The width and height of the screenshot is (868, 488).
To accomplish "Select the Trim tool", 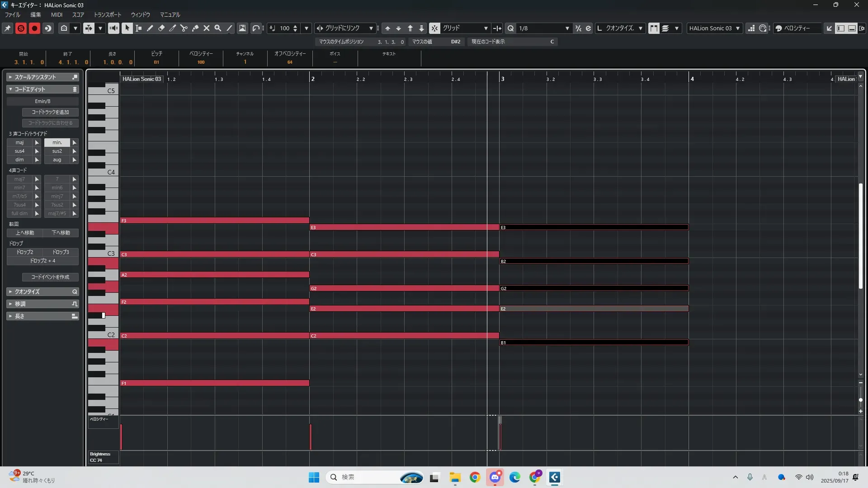I will (x=172, y=28).
